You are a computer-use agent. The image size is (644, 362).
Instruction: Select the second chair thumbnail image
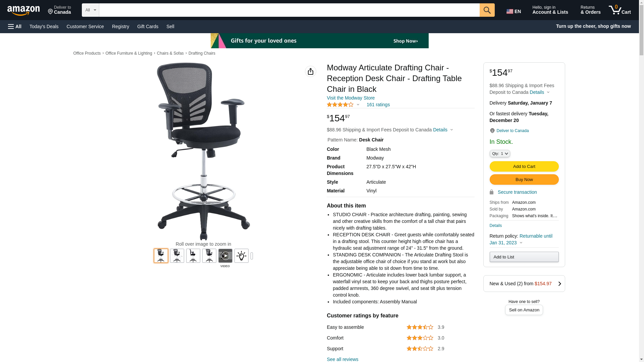(x=177, y=256)
